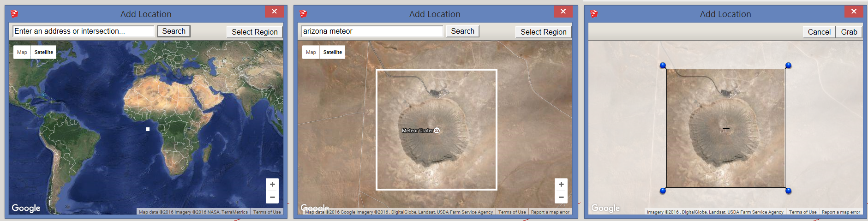Click the Grab button
The height and width of the screenshot is (221, 868).
coord(849,32)
